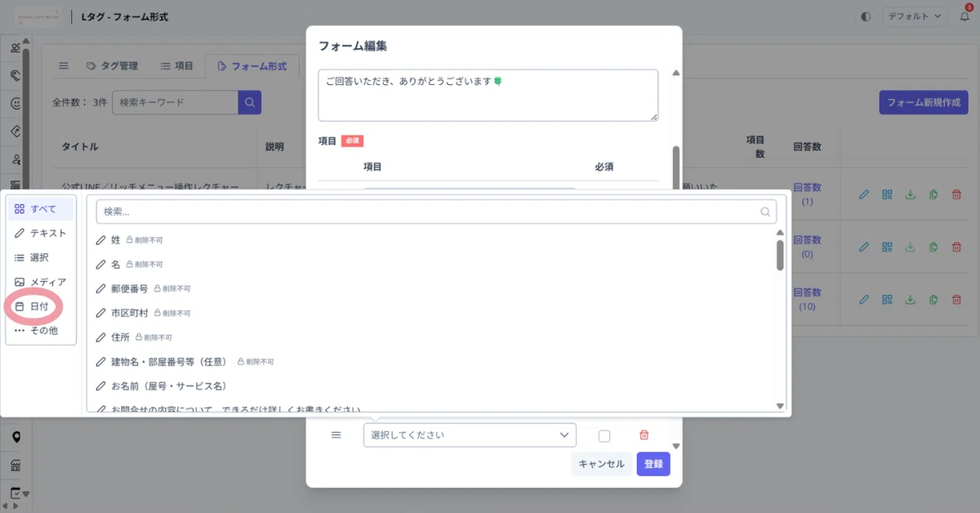This screenshot has height=513, width=980.
Task: Click the notification bell icon
Action: (x=964, y=16)
